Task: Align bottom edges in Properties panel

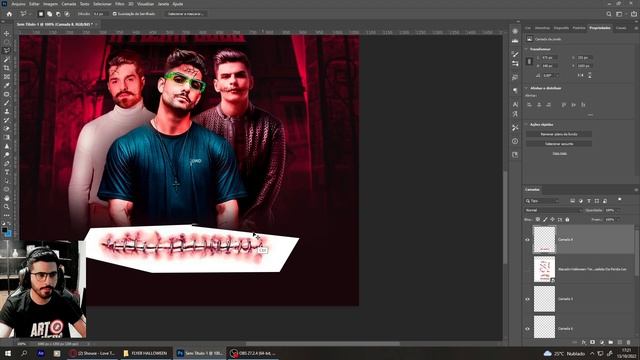Action: [583, 105]
